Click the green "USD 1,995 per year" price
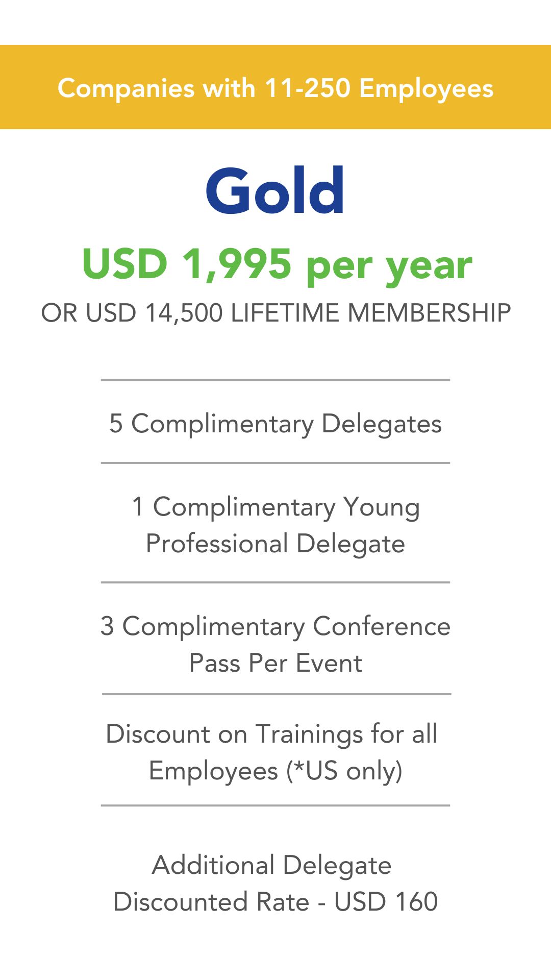This screenshot has width=551, height=980. (x=277, y=264)
